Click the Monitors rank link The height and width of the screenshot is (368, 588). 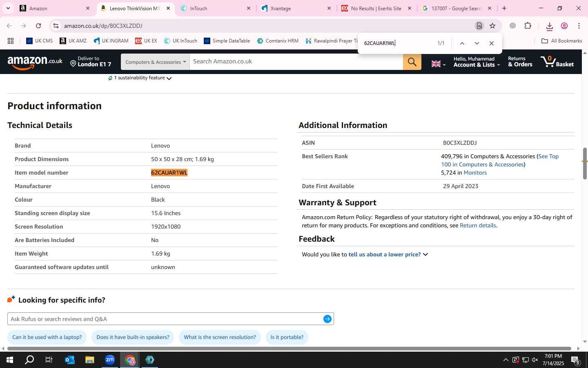tap(475, 173)
